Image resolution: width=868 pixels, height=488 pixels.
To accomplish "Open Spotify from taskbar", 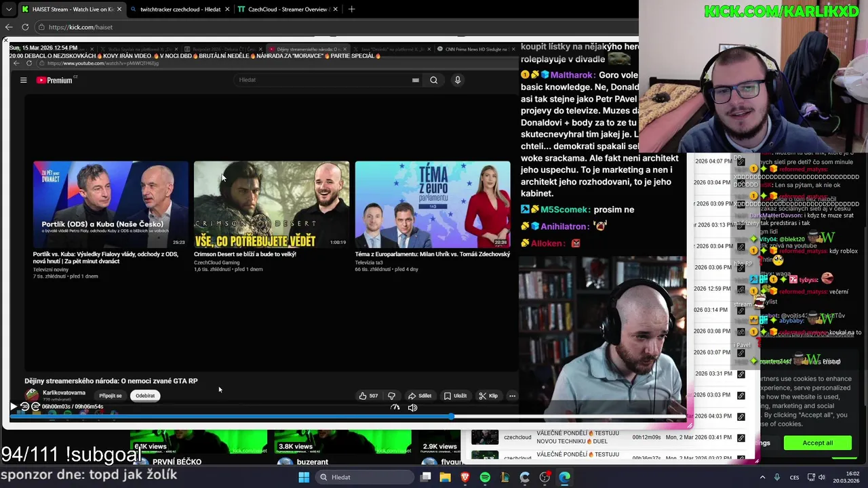I will (x=485, y=477).
